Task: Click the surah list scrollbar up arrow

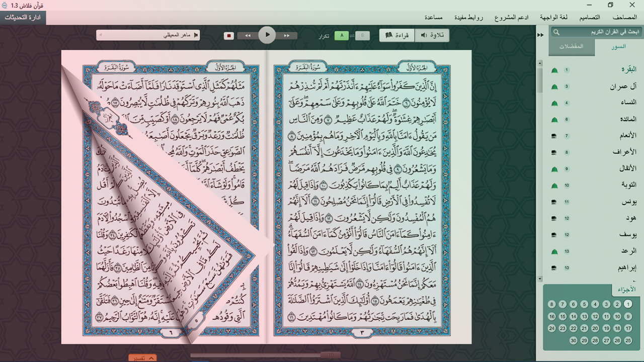Action: [540, 63]
